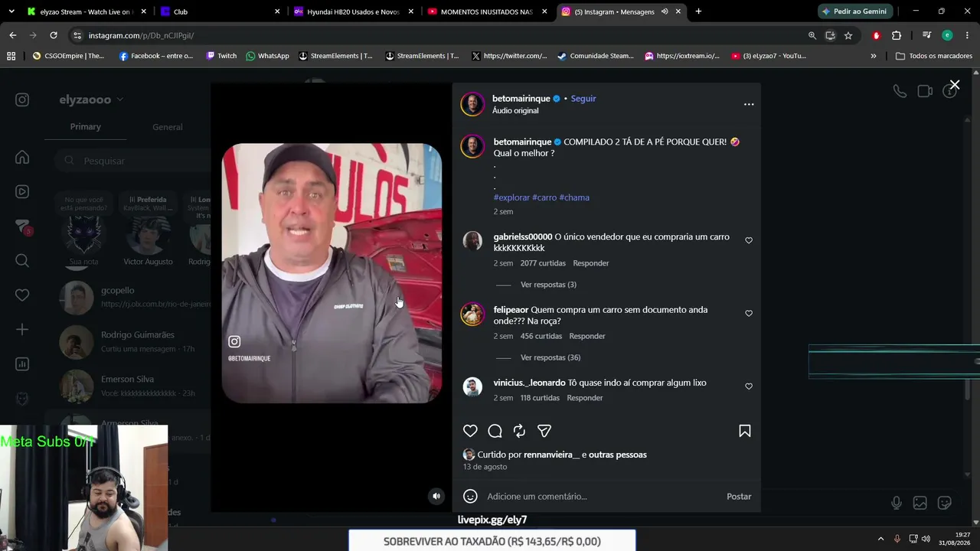Open the #chama hashtag
Image resolution: width=980 pixels, height=551 pixels.
pyautogui.click(x=574, y=197)
